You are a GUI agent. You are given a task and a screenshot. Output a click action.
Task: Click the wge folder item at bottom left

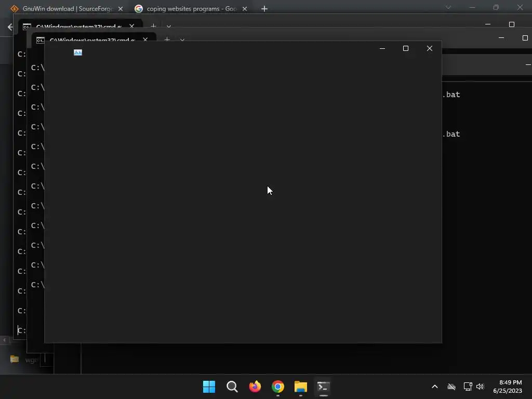click(24, 360)
